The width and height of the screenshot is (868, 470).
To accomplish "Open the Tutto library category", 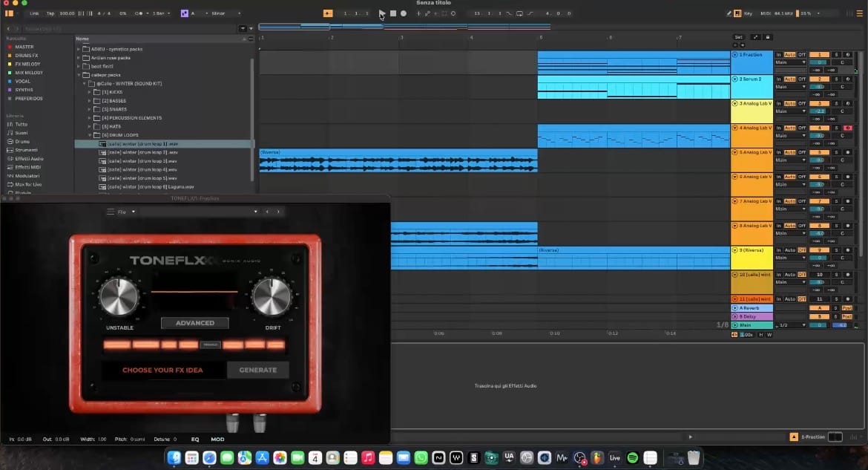I will [x=21, y=124].
